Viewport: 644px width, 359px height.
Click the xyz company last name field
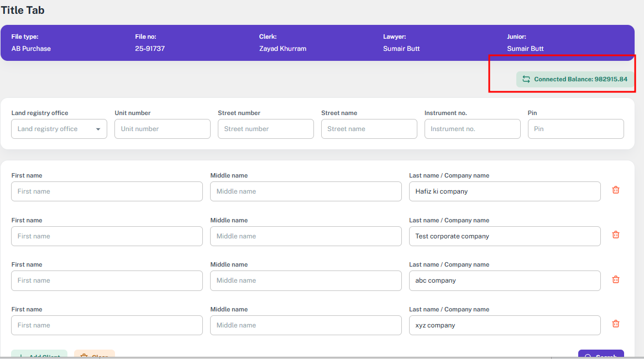point(504,325)
